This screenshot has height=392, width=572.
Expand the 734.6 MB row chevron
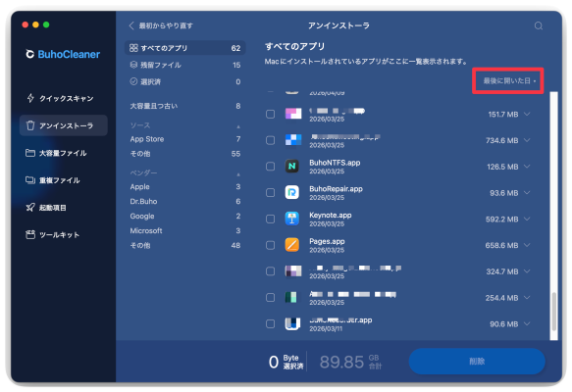(527, 140)
